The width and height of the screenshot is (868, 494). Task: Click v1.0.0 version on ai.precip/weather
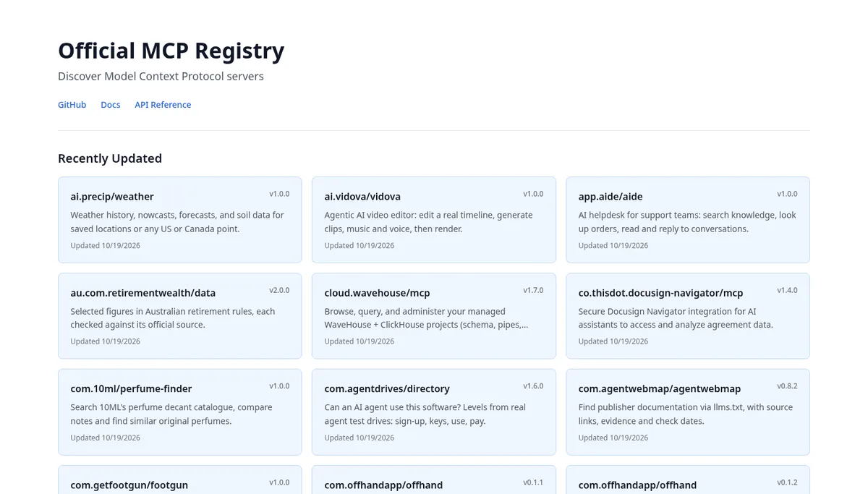(x=279, y=194)
